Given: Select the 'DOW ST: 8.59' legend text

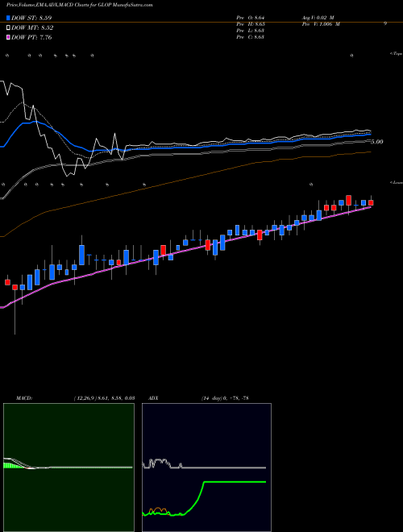Looking at the screenshot, I should pos(31,18).
